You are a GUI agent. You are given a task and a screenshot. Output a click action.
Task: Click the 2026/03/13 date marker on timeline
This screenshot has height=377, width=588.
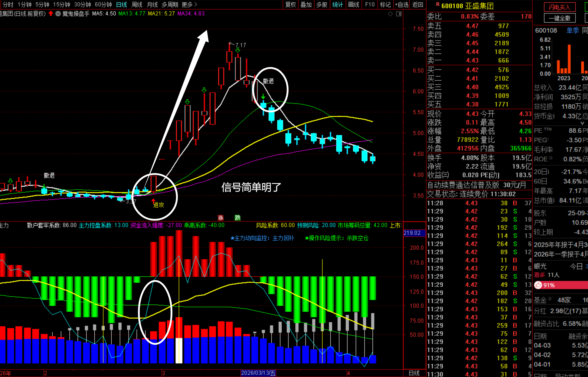258,373
